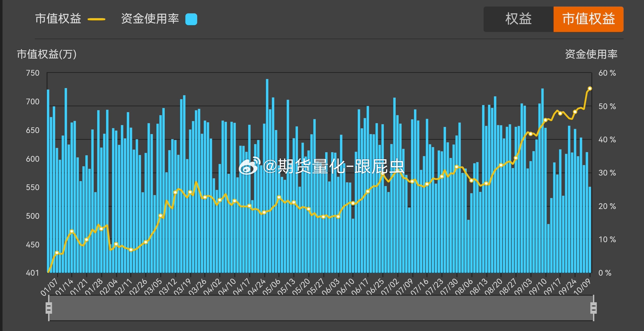644x331 pixels.
Task: Click the 50 % value on right axis
Action: click(607, 106)
